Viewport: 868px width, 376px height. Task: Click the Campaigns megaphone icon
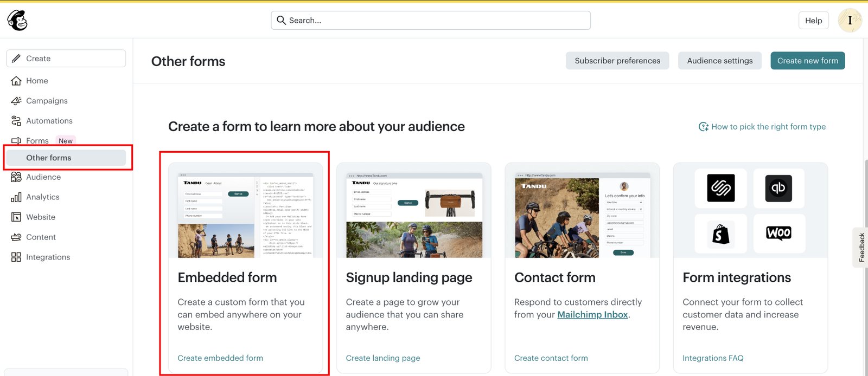click(16, 101)
